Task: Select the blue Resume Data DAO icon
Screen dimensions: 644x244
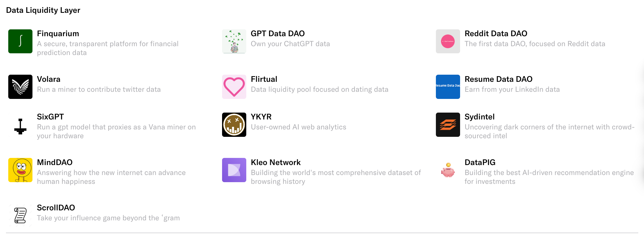Action: (448, 87)
